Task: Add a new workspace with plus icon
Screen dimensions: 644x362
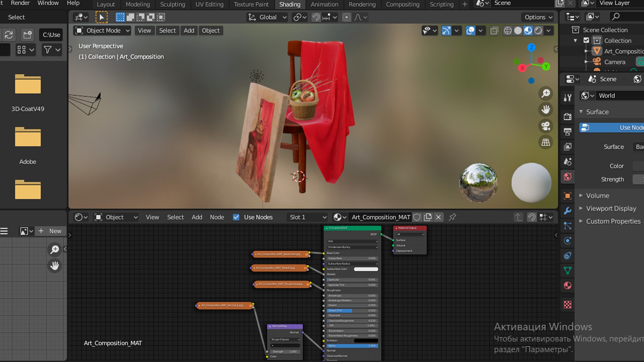Action: [465, 4]
